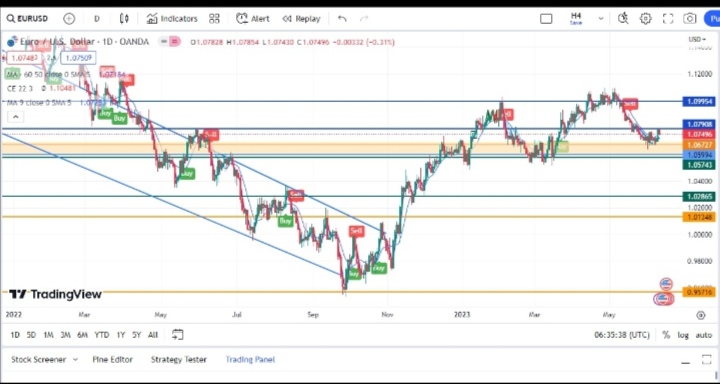Image resolution: width=720 pixels, height=384 pixels.
Task: Open the indicator templates grid icon
Action: click(214, 19)
